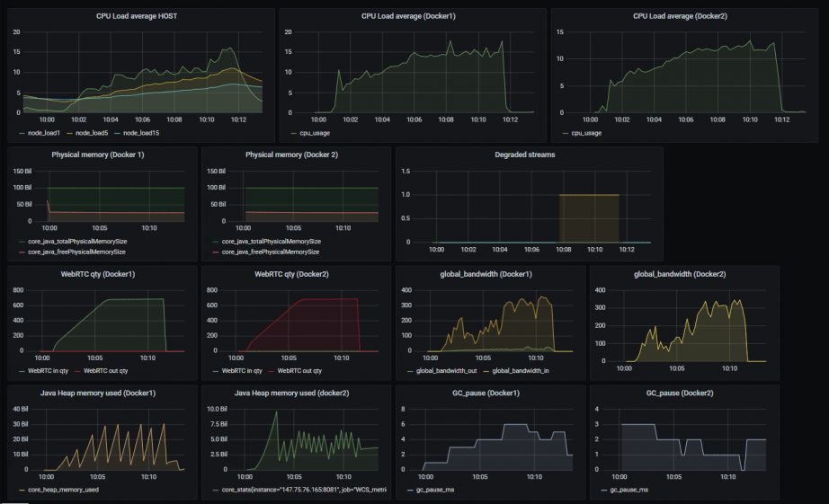The width and height of the screenshot is (829, 504).
Task: Toggle core_java_totalPhysicalMemorySize in Physical memory Docker 1
Action: 85,241
